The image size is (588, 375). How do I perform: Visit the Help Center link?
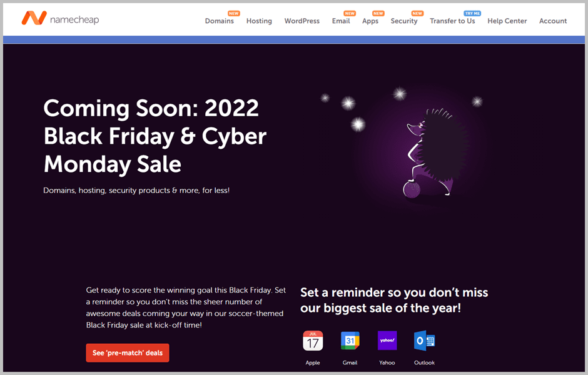click(507, 21)
